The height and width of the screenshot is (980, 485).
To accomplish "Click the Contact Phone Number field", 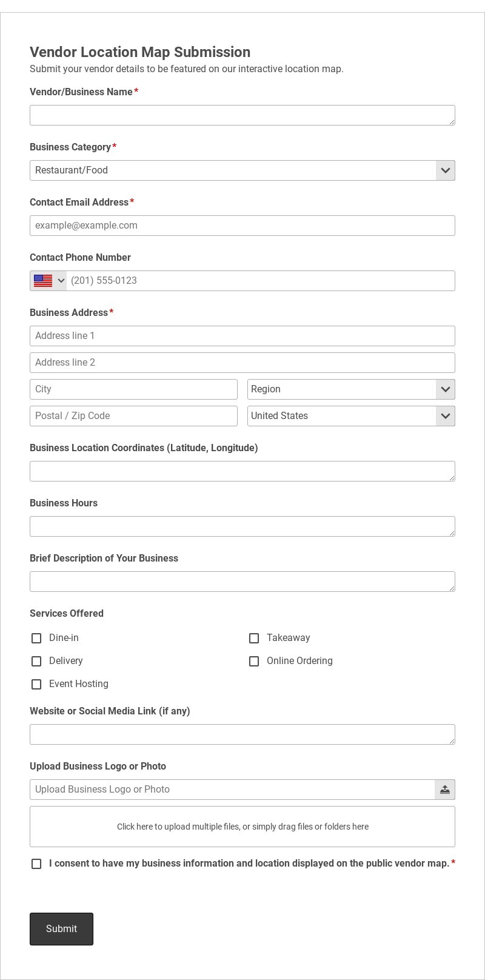I will pyautogui.click(x=261, y=281).
